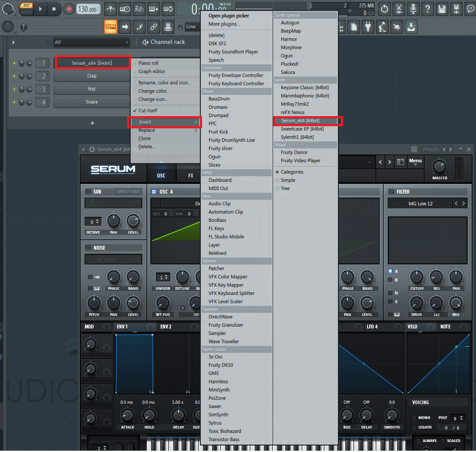
Task: Change the SUB octave stepper value
Action: tap(97, 221)
